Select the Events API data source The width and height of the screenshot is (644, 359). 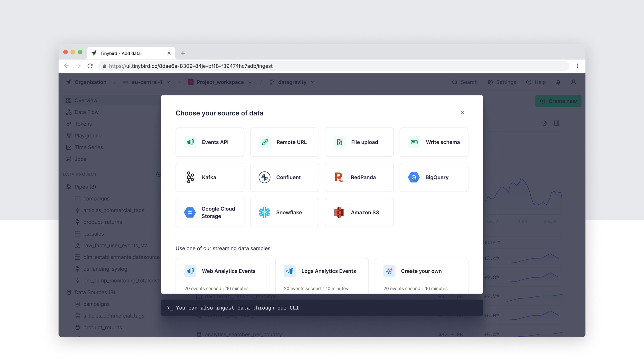(210, 142)
